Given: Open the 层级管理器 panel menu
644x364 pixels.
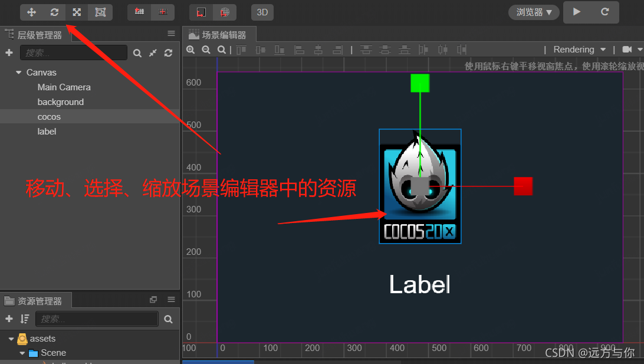Looking at the screenshot, I should pyautogui.click(x=171, y=34).
